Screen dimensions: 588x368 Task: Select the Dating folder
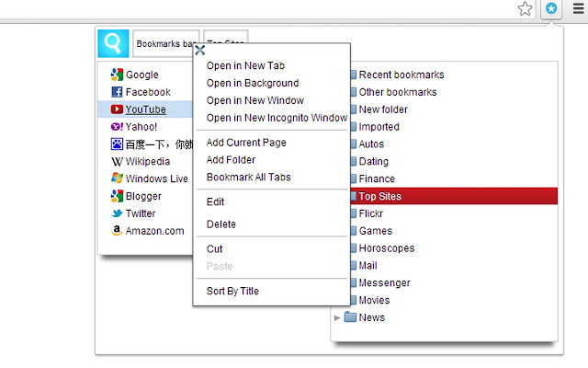(374, 162)
